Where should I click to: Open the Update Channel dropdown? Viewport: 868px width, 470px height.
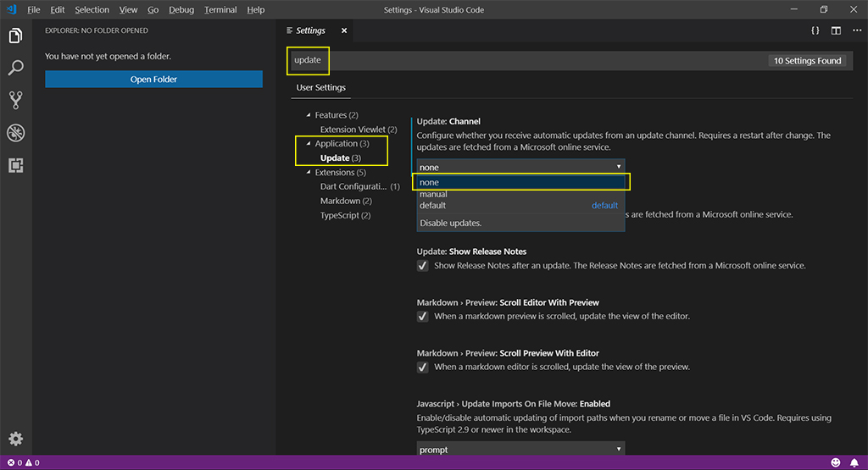520,167
